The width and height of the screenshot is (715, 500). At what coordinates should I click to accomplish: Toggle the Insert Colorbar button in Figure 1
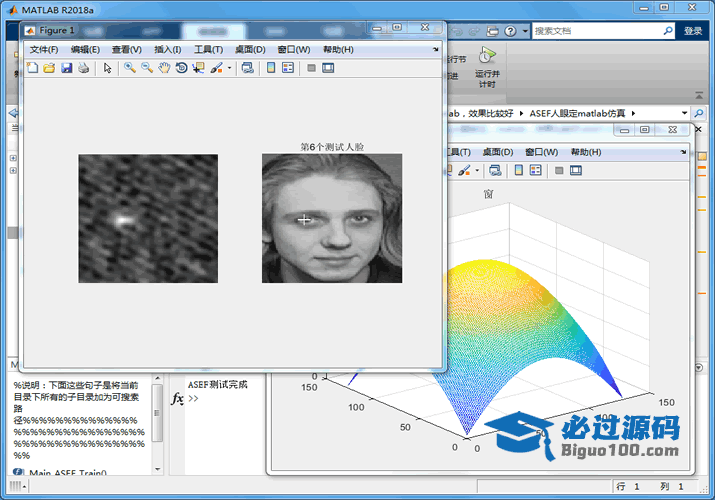pyautogui.click(x=271, y=68)
